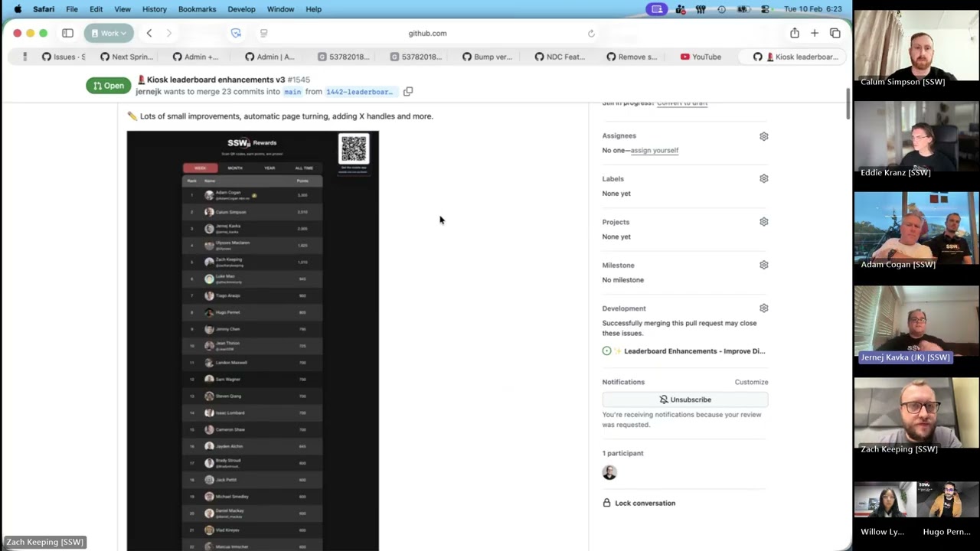Open the History menu
Image resolution: width=980 pixels, height=551 pixels.
tap(155, 9)
